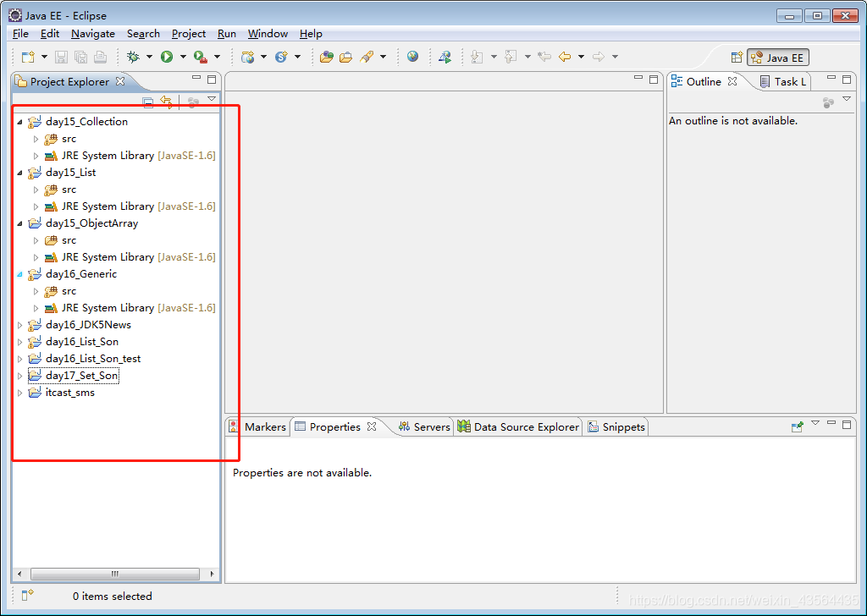Toggle Link with Editor in Project Explorer

[x=166, y=102]
